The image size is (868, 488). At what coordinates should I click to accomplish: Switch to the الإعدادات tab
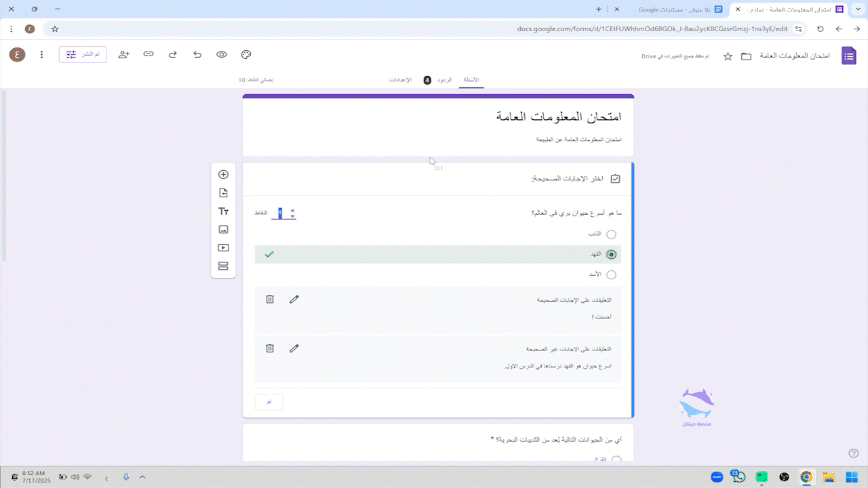pyautogui.click(x=400, y=80)
